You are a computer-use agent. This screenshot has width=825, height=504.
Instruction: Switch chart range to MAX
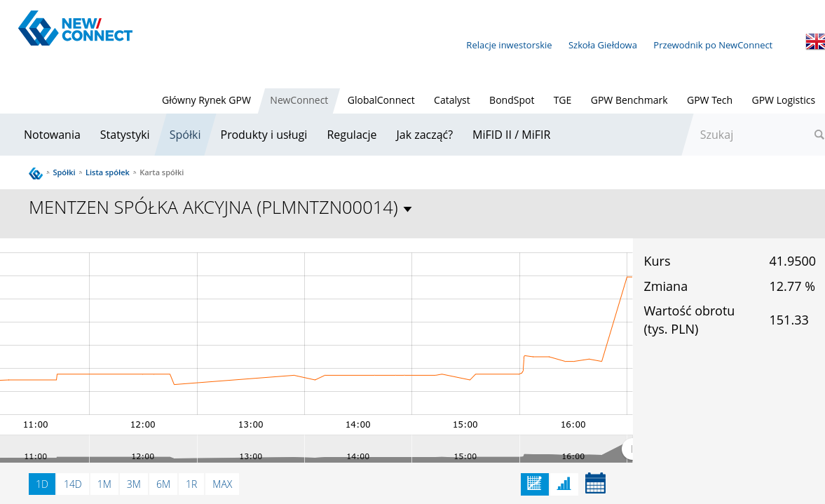[x=222, y=484]
